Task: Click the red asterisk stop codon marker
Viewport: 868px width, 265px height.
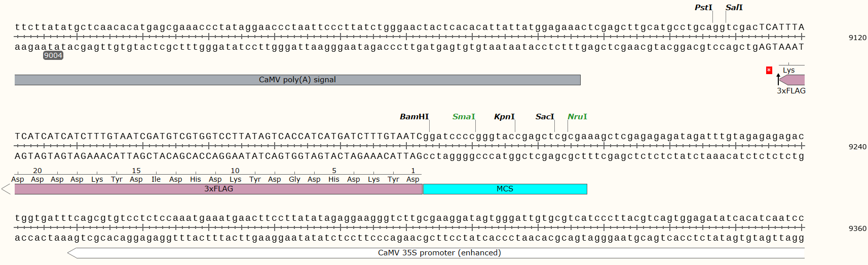Action: [x=769, y=70]
